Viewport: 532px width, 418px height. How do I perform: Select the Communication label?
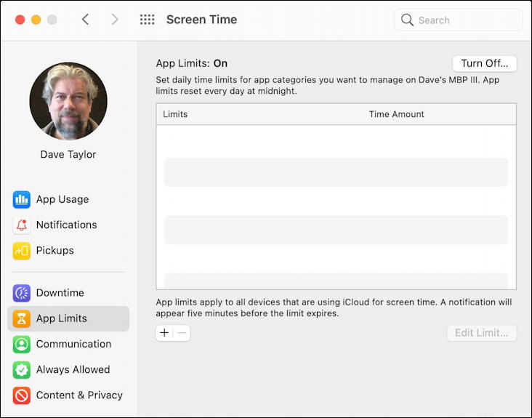tap(73, 344)
